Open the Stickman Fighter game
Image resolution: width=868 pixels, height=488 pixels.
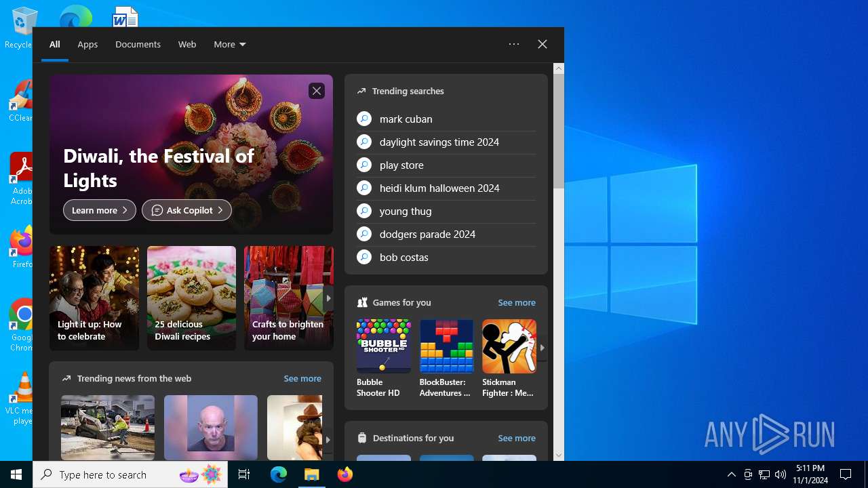point(509,359)
